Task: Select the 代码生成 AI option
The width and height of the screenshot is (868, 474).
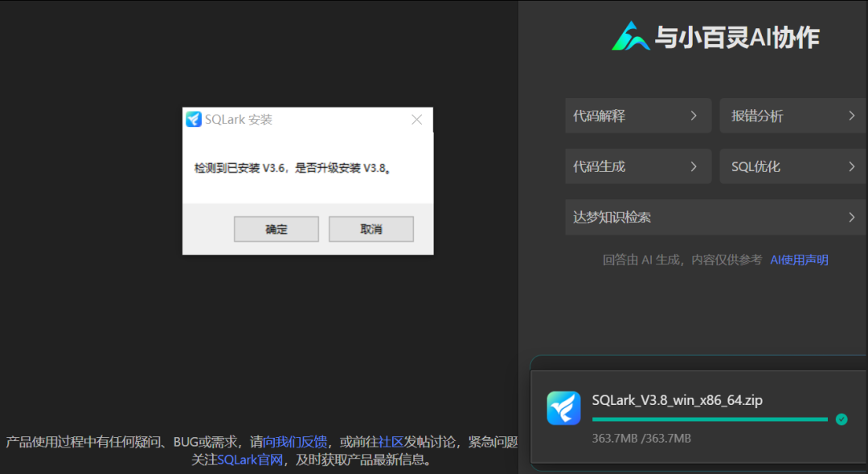Action: (x=638, y=166)
